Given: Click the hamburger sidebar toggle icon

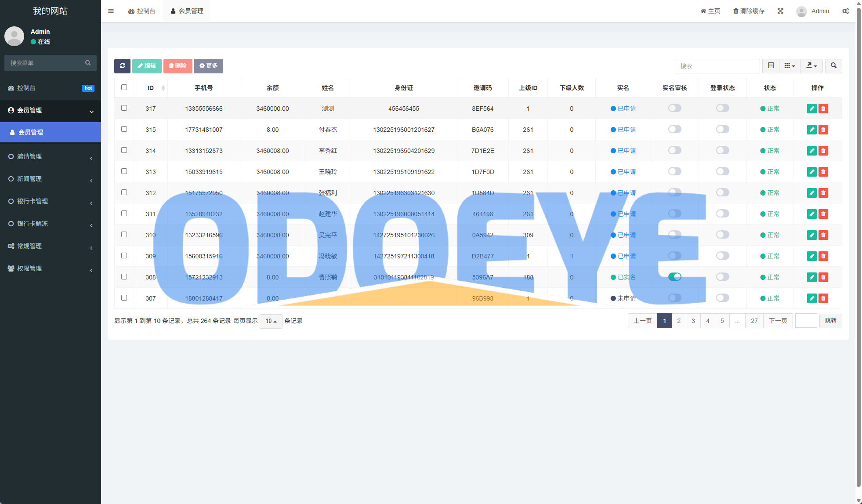Looking at the screenshot, I should coord(111,11).
